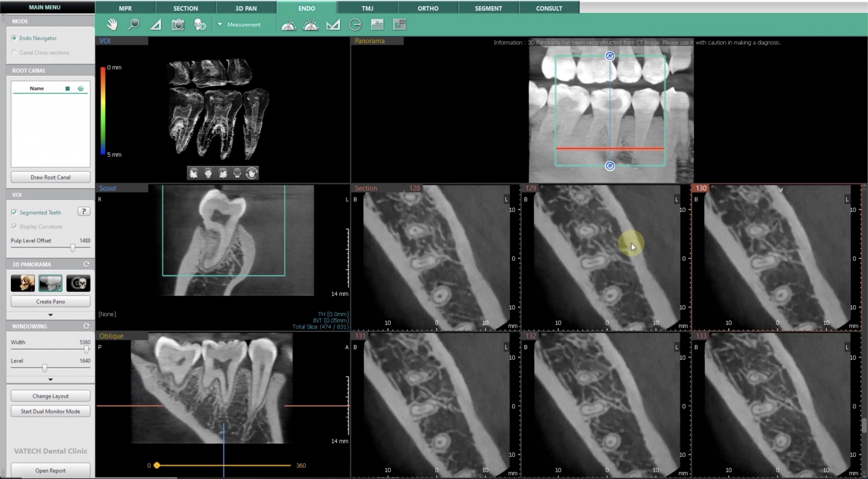This screenshot has width=868, height=479.
Task: Open the Measurement dropdown
Action: pyautogui.click(x=239, y=24)
